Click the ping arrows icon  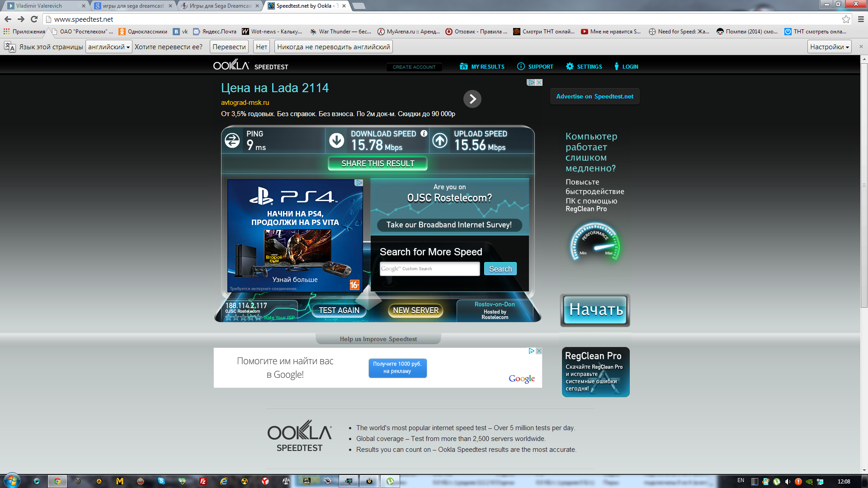232,141
